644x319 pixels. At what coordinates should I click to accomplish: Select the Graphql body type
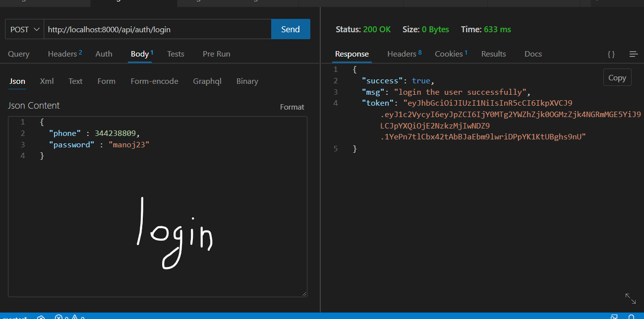click(207, 81)
